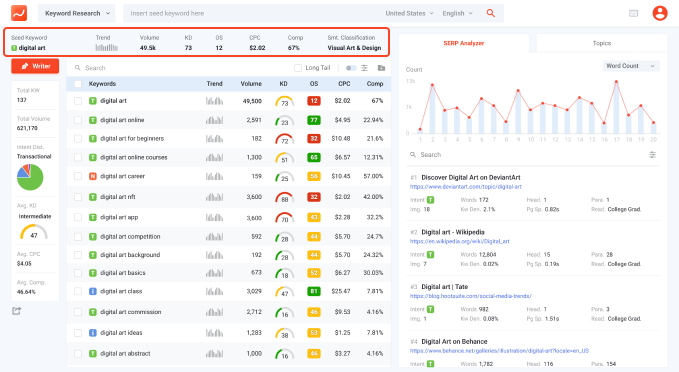Click the chart bar for position 17
The width and height of the screenshot is (679, 372).
(x=616, y=107)
